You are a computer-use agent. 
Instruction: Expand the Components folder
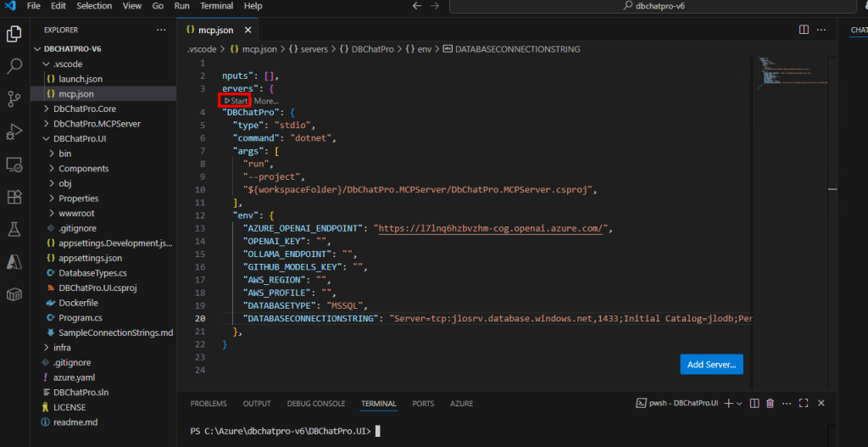[x=103, y=169]
